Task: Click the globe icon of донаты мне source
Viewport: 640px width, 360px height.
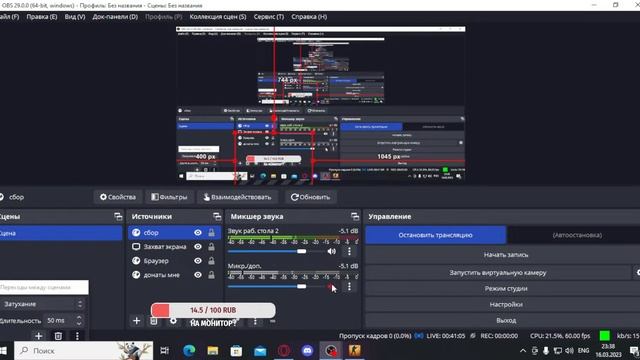Action: tap(136, 275)
